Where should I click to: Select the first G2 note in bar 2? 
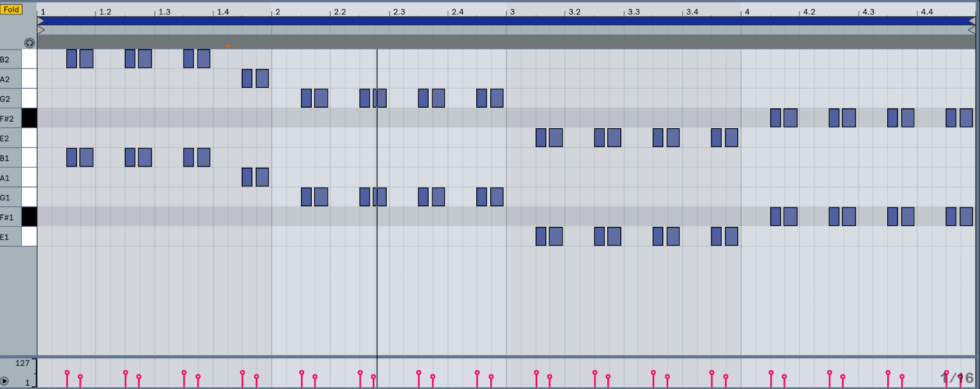tap(306, 98)
